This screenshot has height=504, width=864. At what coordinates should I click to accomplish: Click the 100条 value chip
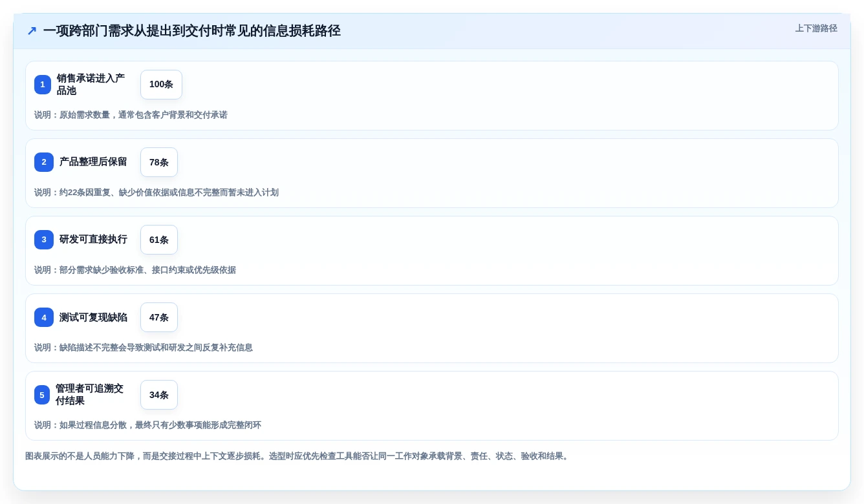point(161,85)
